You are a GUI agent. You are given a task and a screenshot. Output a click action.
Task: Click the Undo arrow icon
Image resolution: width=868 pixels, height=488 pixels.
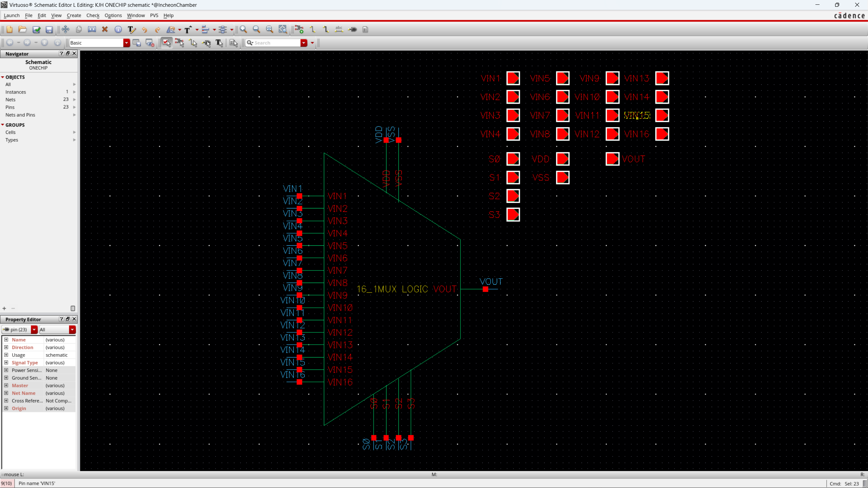(144, 29)
